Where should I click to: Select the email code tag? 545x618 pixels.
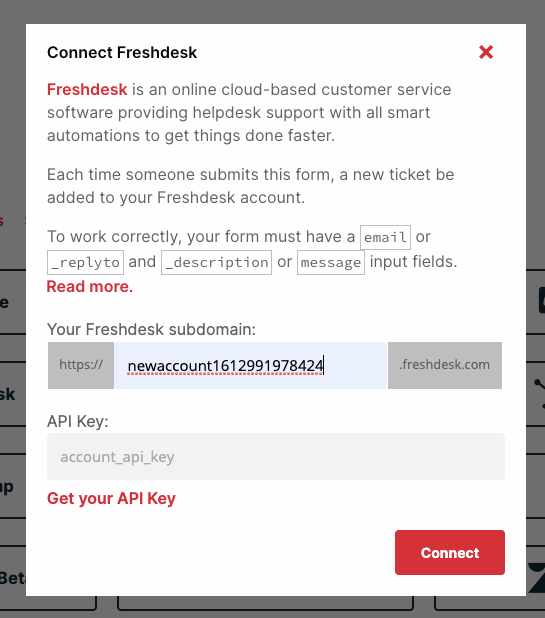[385, 237]
